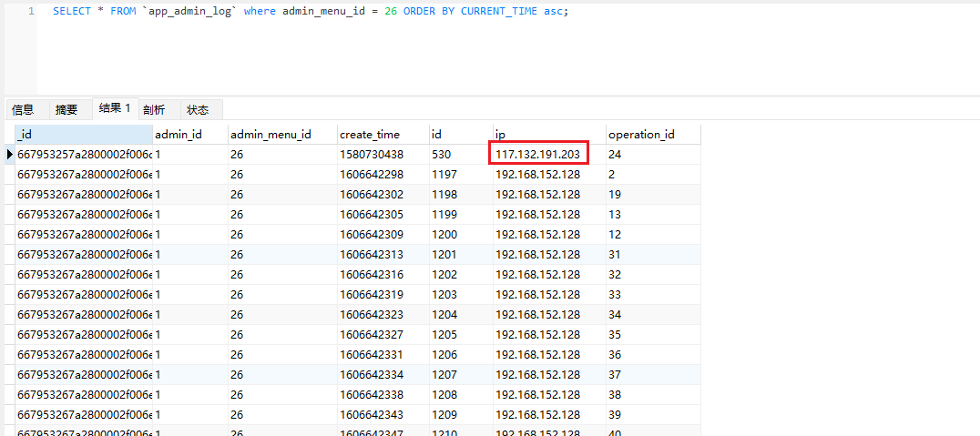Select create_time cell 1606642305
980x436 pixels.
(x=383, y=214)
